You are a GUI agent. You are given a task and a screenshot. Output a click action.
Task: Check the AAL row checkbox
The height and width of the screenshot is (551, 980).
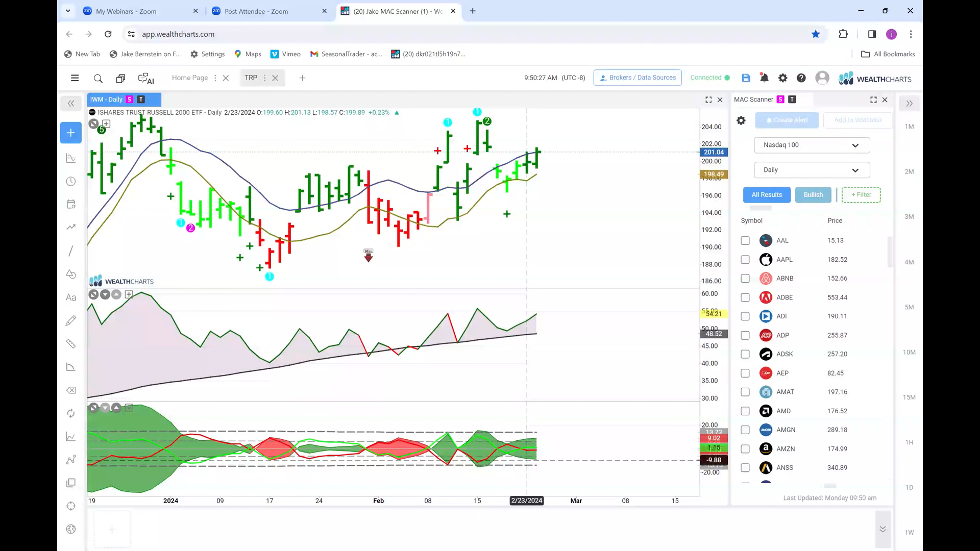point(745,240)
